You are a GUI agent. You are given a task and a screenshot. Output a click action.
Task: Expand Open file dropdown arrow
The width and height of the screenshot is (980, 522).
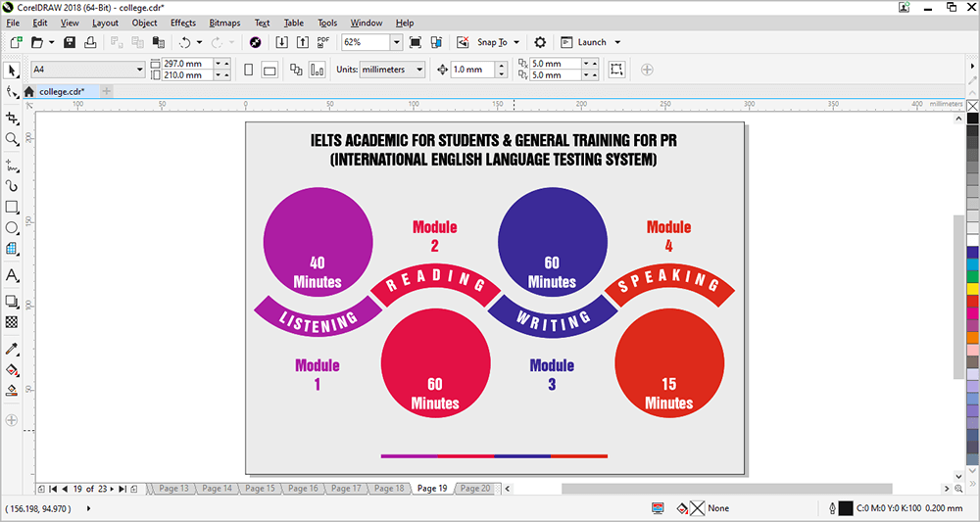pyautogui.click(x=51, y=42)
